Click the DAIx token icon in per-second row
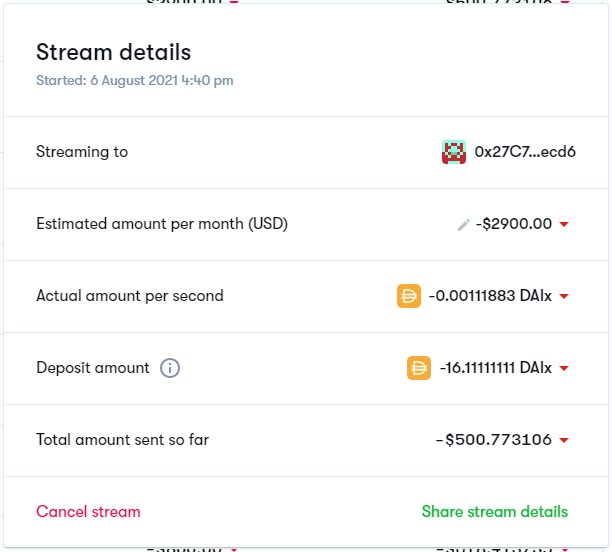The height and width of the screenshot is (552, 612). (409, 296)
